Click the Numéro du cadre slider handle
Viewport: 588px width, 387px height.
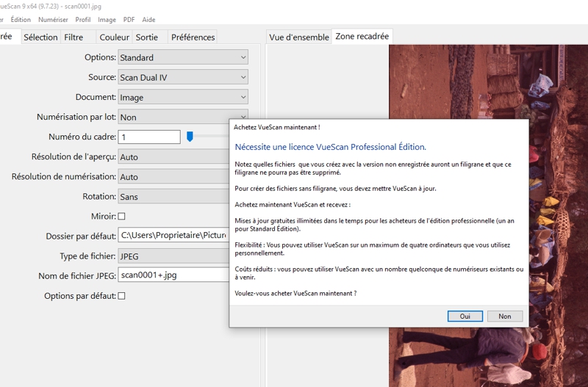(190, 137)
